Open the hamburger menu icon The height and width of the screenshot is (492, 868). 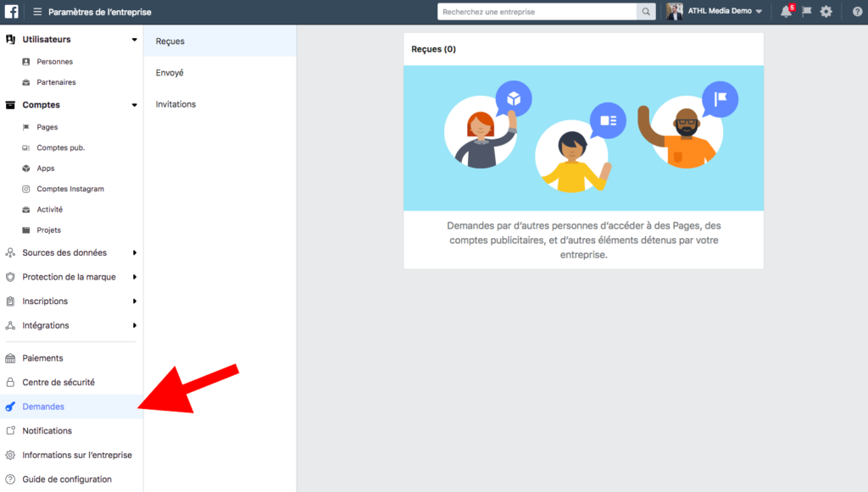[37, 12]
